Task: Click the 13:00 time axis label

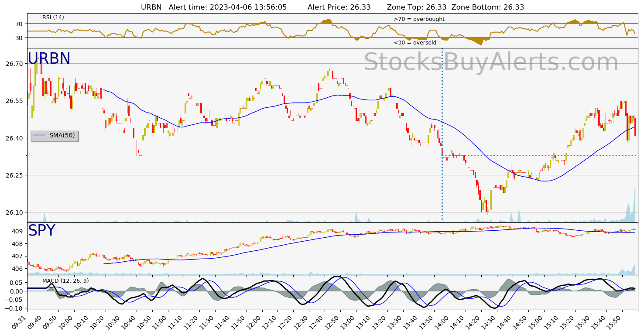Action: (348, 324)
